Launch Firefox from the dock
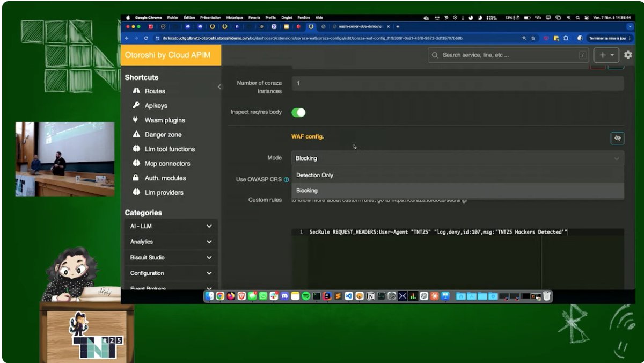This screenshot has height=363, width=644. (x=231, y=296)
